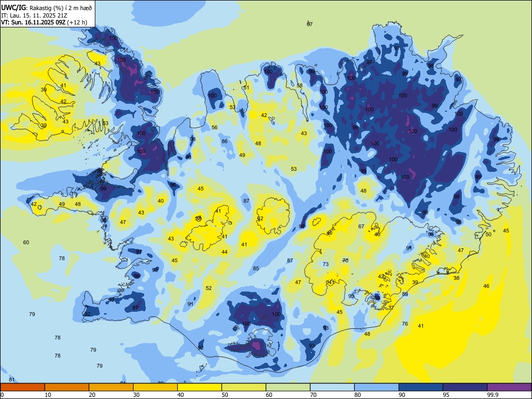The height and width of the screenshot is (399, 532).
Task: Click the map value '86'
Action: pyautogui.click(x=225, y=142)
